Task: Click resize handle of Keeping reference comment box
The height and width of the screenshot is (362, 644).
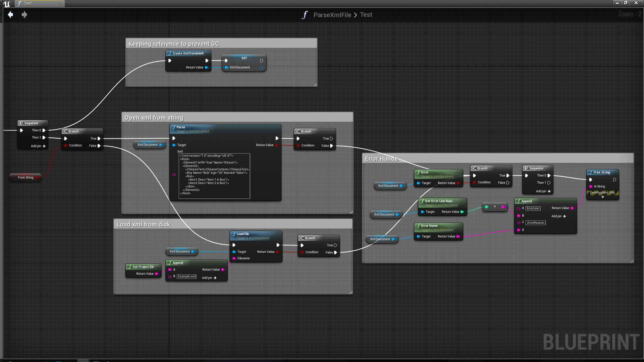Action: coord(315,85)
